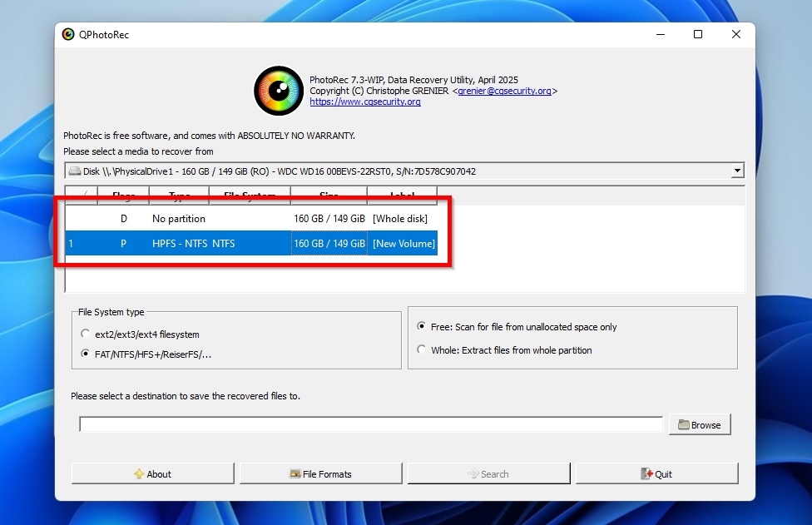The width and height of the screenshot is (812, 525).
Task: Click the folder icon on the Browse button
Action: coord(685,423)
